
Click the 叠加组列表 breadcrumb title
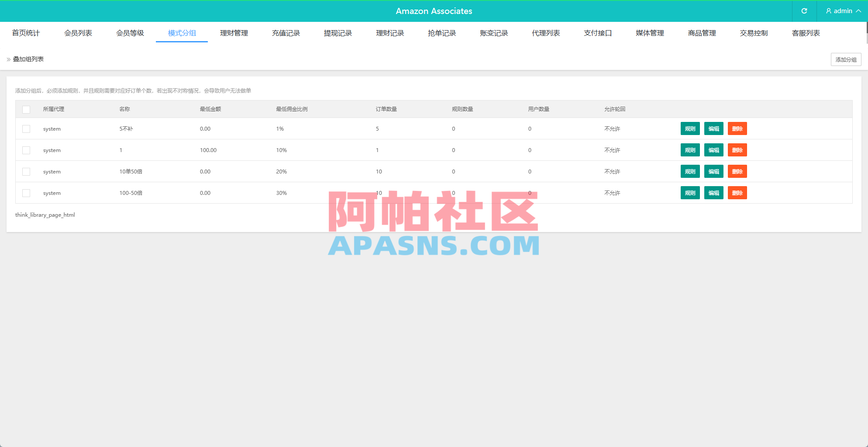coord(28,59)
